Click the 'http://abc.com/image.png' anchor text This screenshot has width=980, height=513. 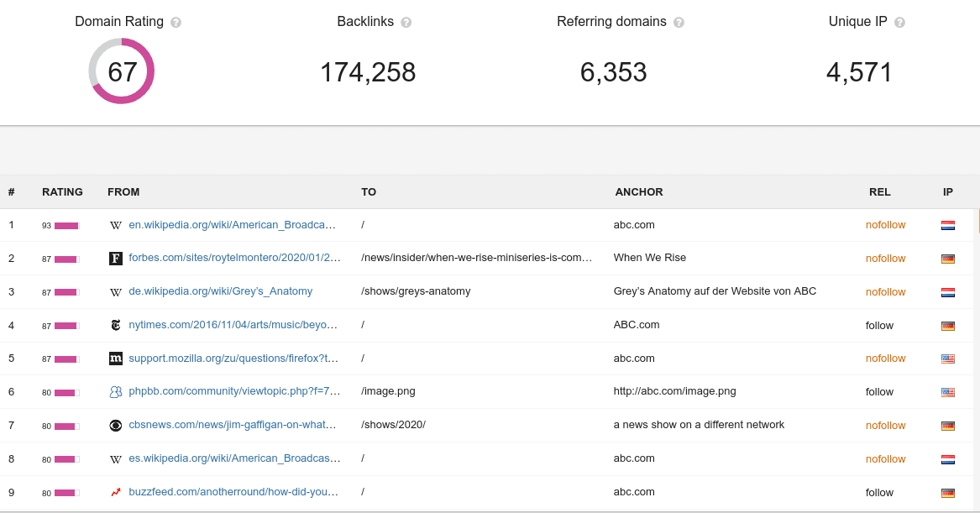(x=675, y=391)
